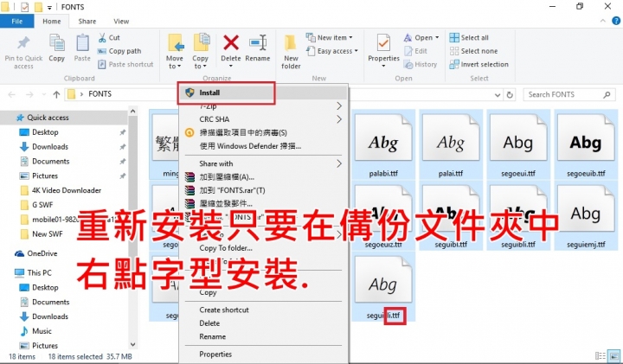Viewport: 623px width, 364px height.
Task: Open the Copy to dropdown
Action: point(201,51)
